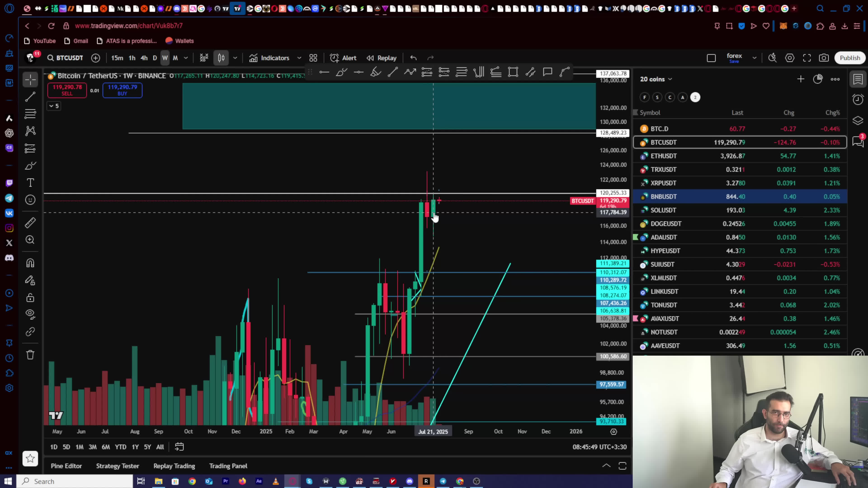Expand the timeframe dropdown arrow

186,58
